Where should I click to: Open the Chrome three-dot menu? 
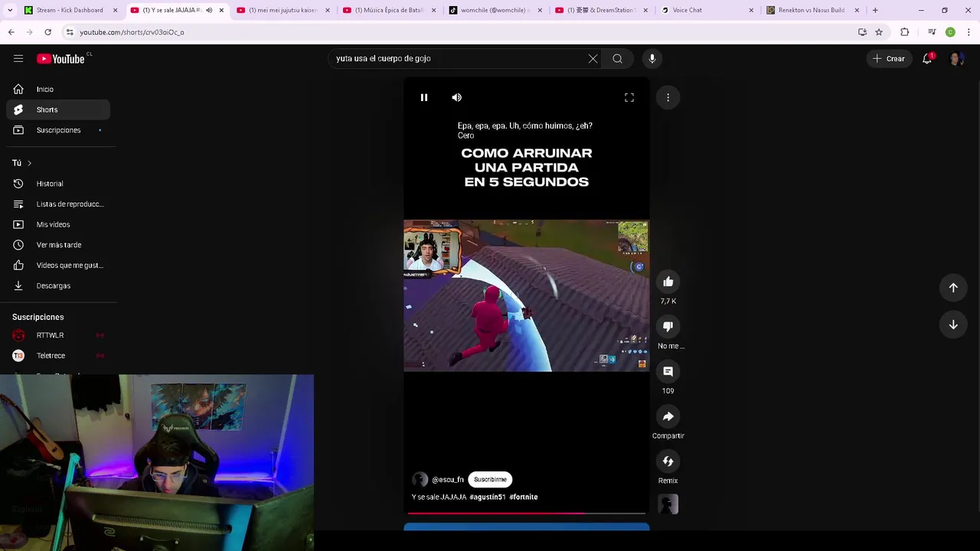click(969, 32)
